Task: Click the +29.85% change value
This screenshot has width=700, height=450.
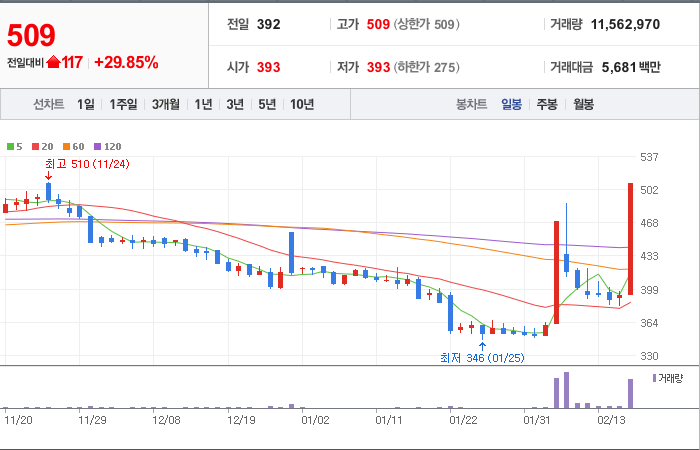Action: click(126, 62)
